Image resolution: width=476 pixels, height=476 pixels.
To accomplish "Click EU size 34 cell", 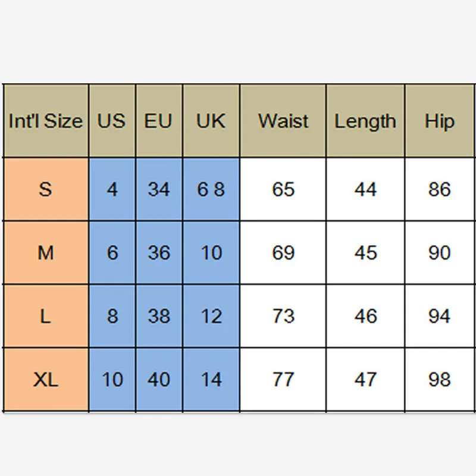I will pyautogui.click(x=158, y=190).
